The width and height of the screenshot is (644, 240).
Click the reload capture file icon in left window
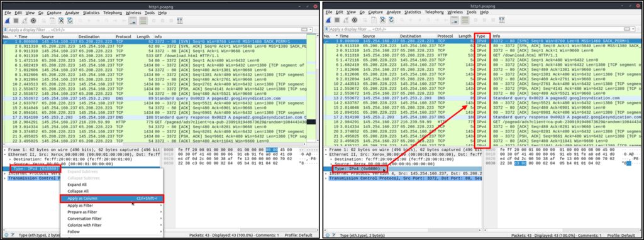pos(70,21)
